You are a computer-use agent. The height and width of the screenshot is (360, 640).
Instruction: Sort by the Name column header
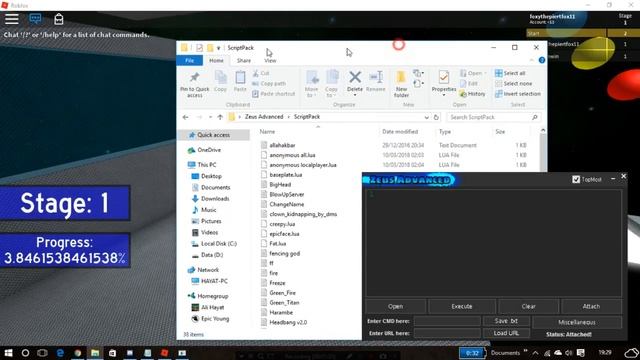click(x=267, y=132)
